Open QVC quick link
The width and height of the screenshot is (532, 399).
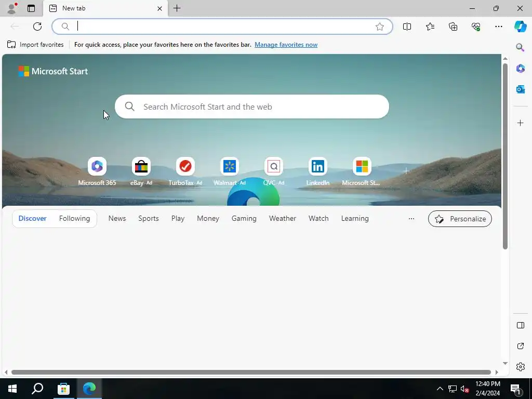coord(273,171)
